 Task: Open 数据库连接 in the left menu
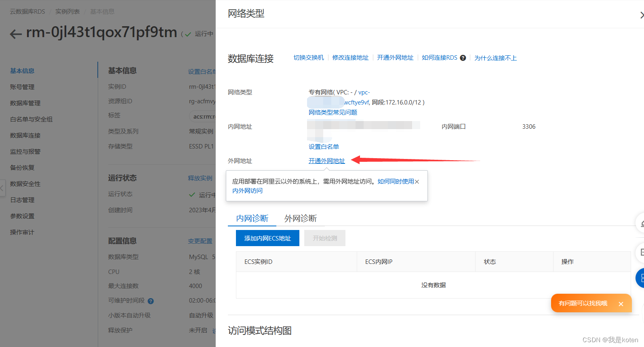pyautogui.click(x=25, y=135)
